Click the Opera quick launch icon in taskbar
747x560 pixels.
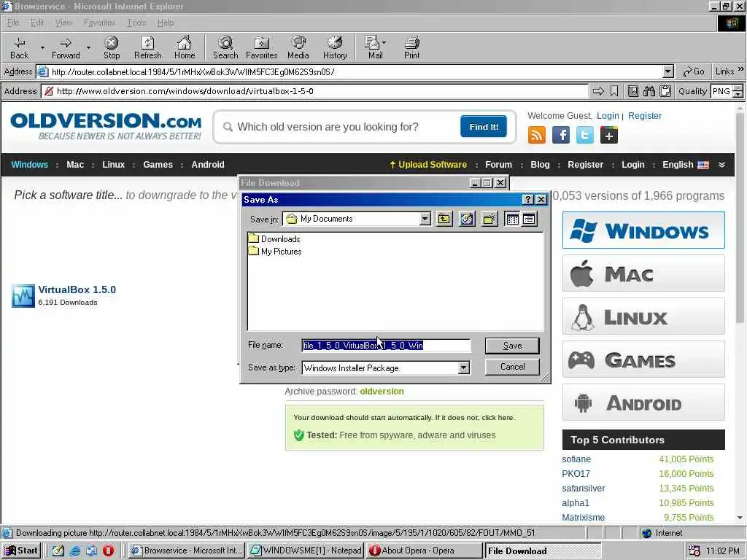(x=109, y=551)
